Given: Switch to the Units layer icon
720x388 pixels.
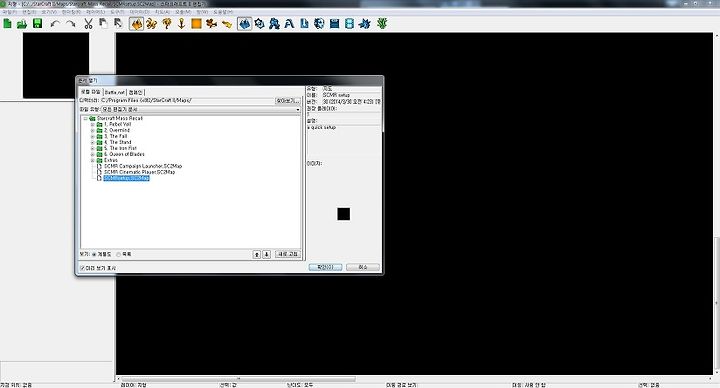Looking at the screenshot, I should pyautogui.click(x=152, y=24).
